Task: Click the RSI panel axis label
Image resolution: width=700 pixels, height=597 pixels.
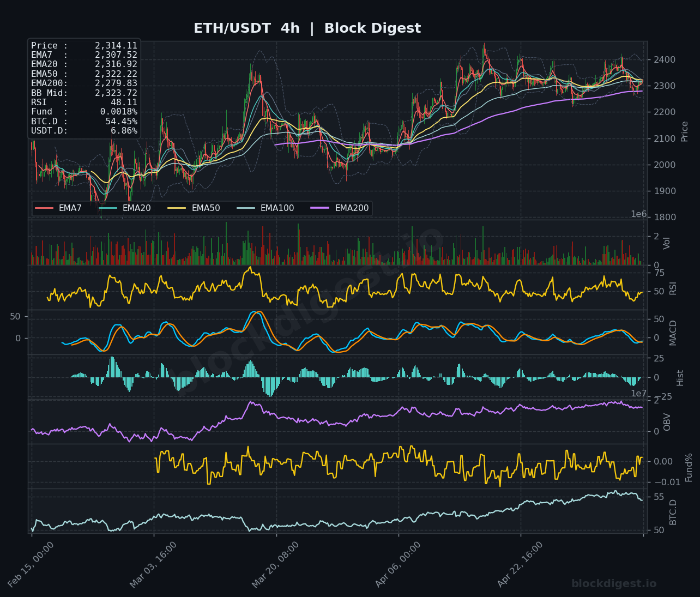Action: pyautogui.click(x=673, y=288)
